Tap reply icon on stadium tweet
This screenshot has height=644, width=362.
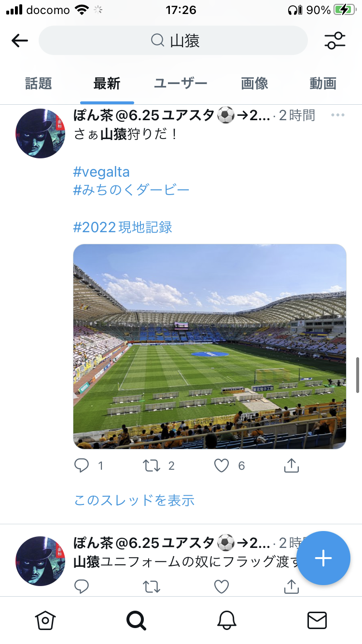click(82, 465)
